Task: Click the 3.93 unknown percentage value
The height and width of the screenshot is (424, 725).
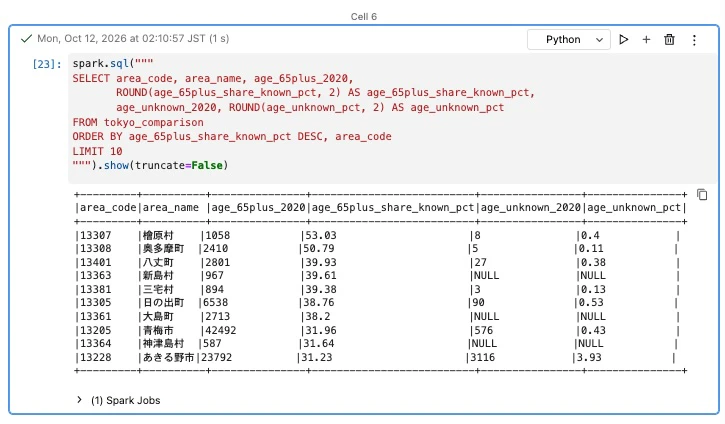Action: 589,357
